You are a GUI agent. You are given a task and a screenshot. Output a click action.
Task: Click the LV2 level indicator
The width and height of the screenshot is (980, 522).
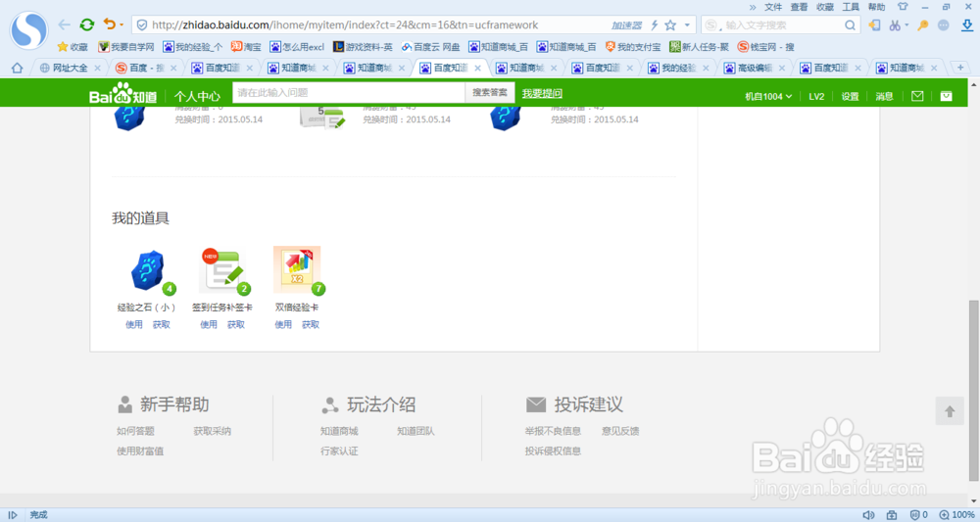(816, 96)
